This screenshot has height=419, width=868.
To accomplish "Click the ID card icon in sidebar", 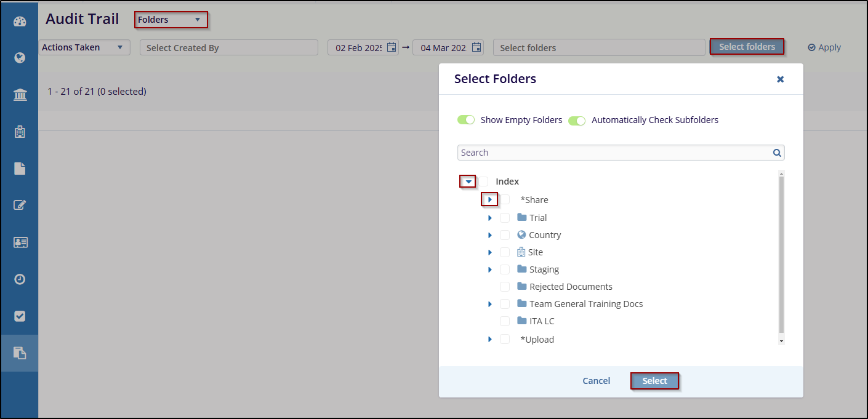I will coord(20,242).
